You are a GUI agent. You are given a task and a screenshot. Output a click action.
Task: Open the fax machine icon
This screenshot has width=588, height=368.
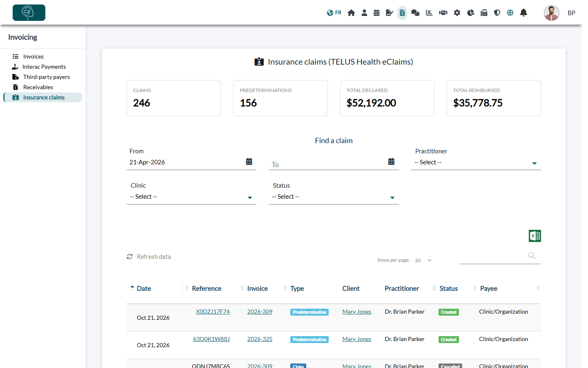(x=484, y=13)
